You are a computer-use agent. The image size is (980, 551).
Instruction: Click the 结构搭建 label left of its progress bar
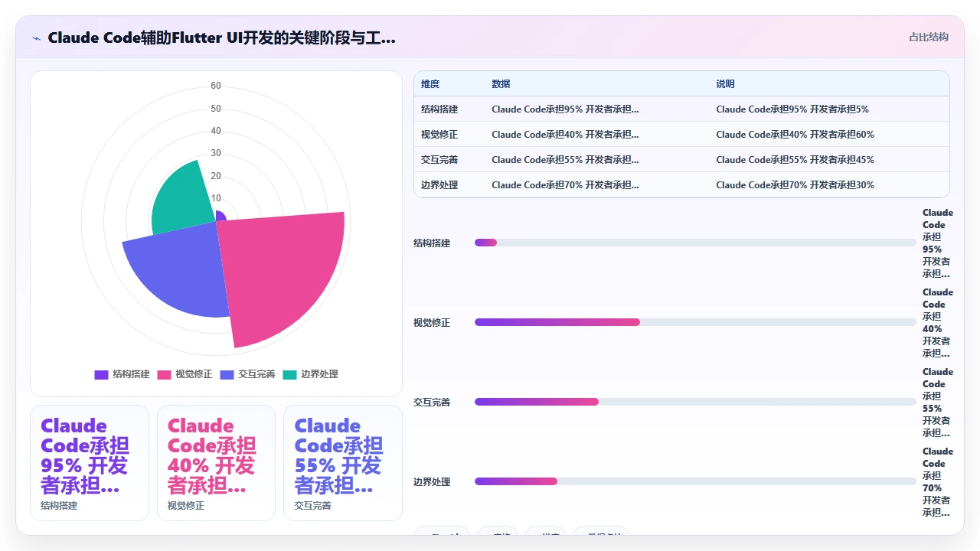[x=432, y=243]
